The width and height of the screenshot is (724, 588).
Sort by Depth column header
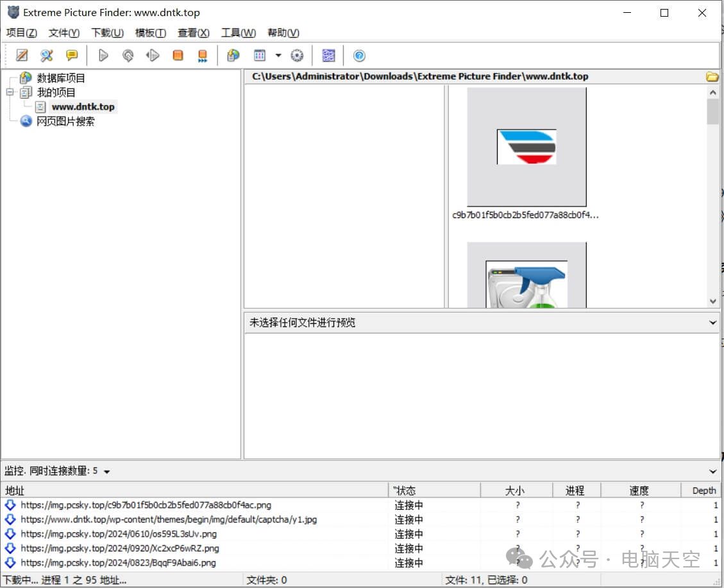point(701,490)
